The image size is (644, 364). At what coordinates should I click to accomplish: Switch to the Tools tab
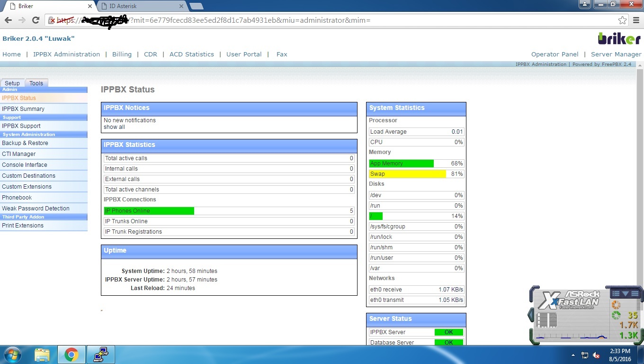coord(36,83)
